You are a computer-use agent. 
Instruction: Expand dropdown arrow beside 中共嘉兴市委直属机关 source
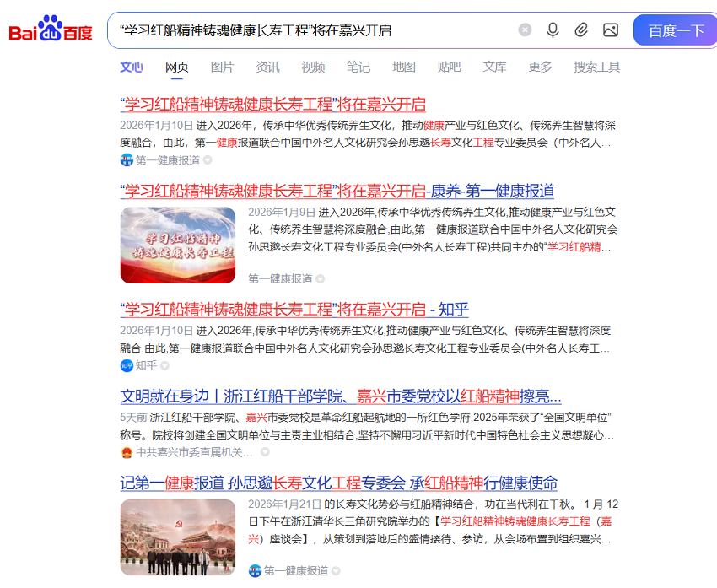[265, 452]
